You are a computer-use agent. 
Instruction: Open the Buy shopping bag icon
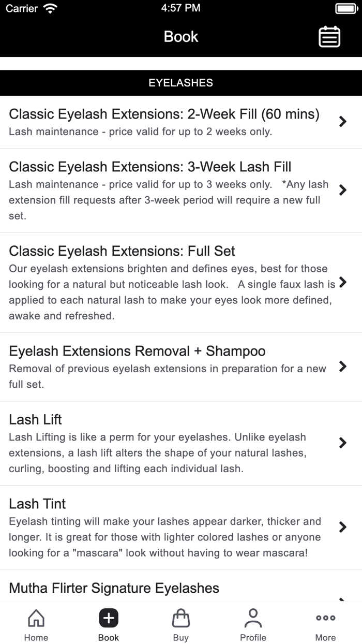click(x=181, y=618)
